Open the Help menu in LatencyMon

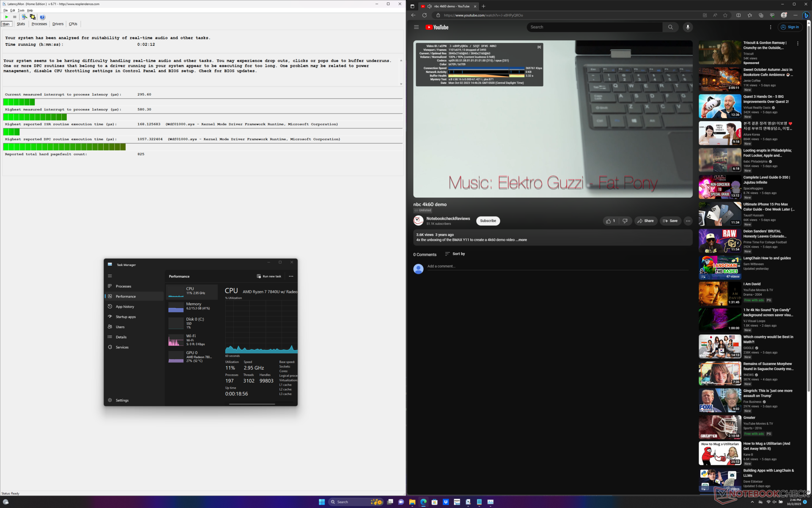point(30,10)
